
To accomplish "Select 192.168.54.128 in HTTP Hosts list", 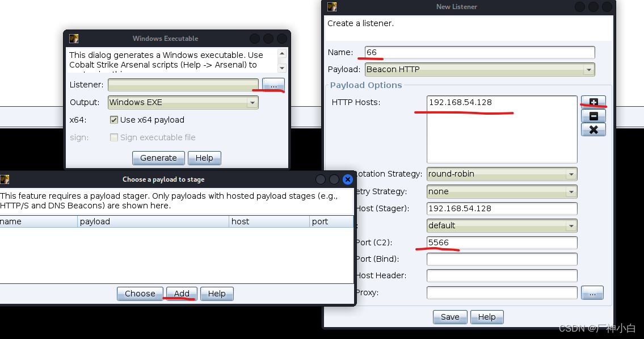I will click(x=460, y=102).
